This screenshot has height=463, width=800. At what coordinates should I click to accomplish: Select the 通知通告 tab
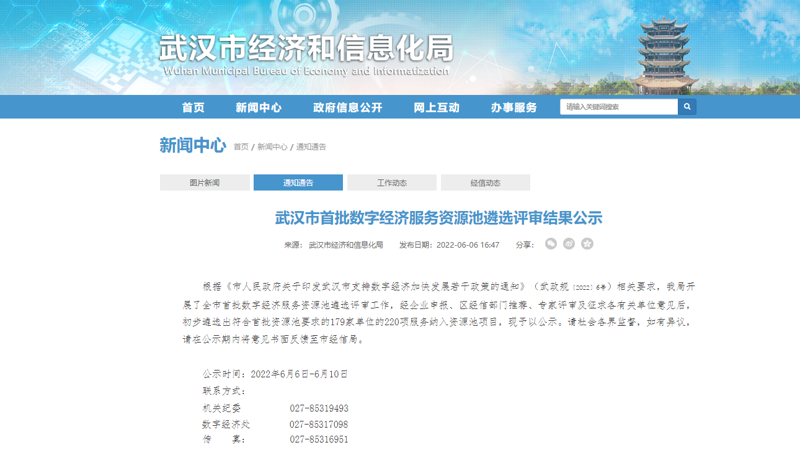298,183
